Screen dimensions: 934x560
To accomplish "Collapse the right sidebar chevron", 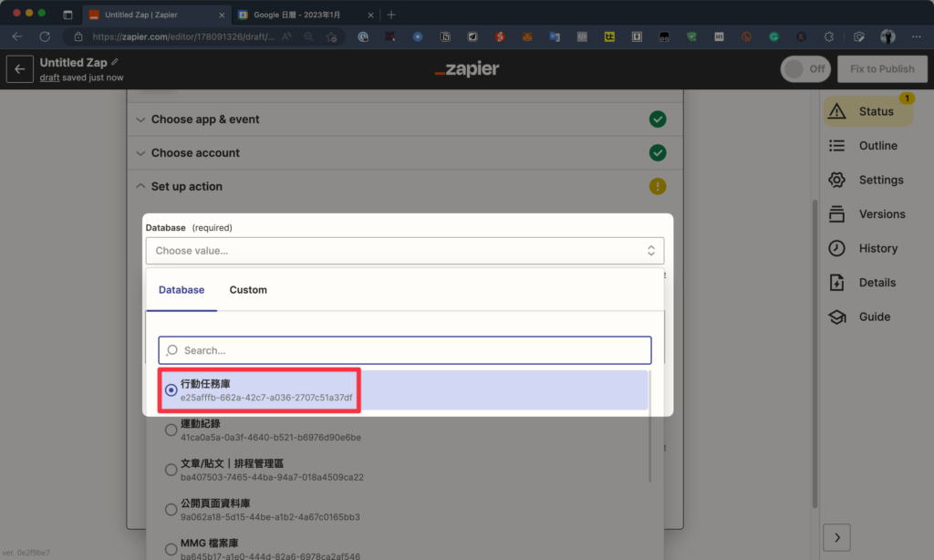I will (837, 537).
